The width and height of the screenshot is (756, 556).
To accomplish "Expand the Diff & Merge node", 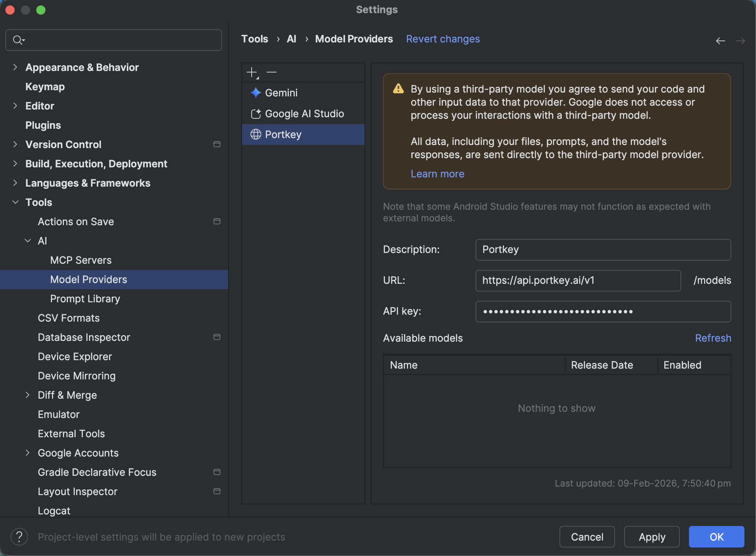I will [x=27, y=395].
